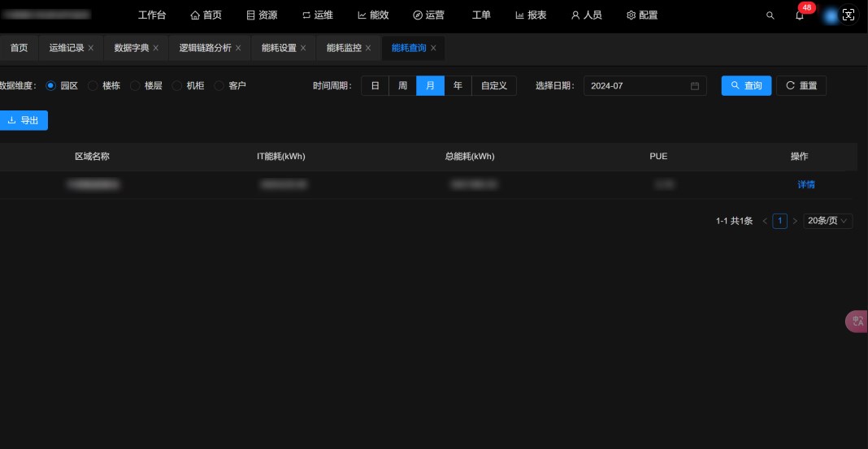Select the 楼栋 data dimension radio

pyautogui.click(x=93, y=85)
